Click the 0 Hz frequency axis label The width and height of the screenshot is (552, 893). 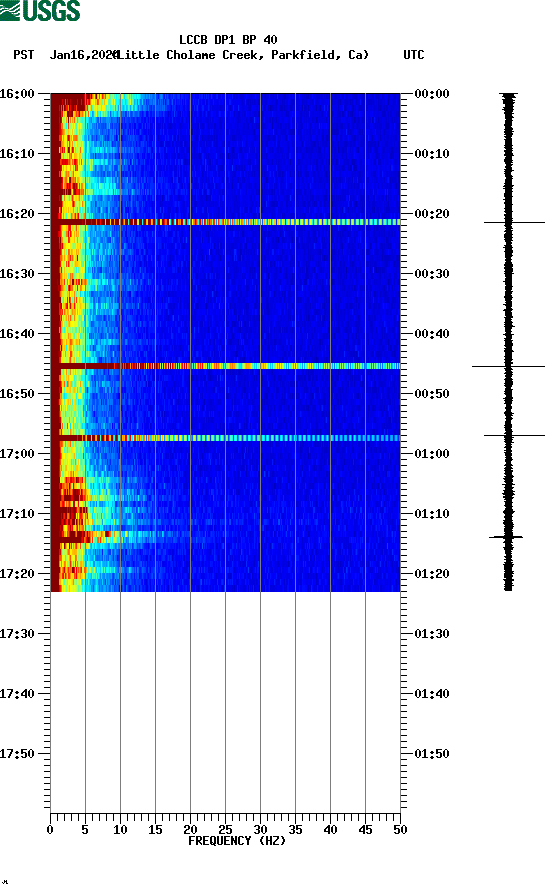pos(50,830)
